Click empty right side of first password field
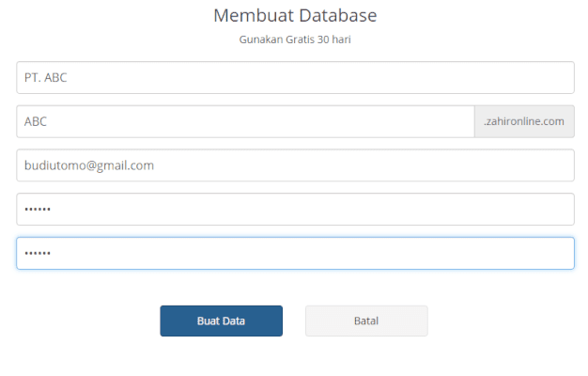The image size is (588, 376). [x=488, y=209]
